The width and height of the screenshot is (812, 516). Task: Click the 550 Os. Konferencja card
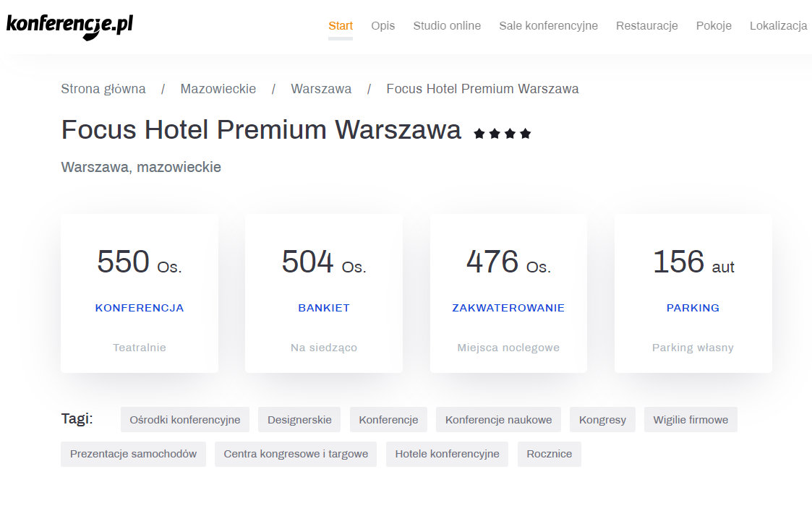point(140,293)
